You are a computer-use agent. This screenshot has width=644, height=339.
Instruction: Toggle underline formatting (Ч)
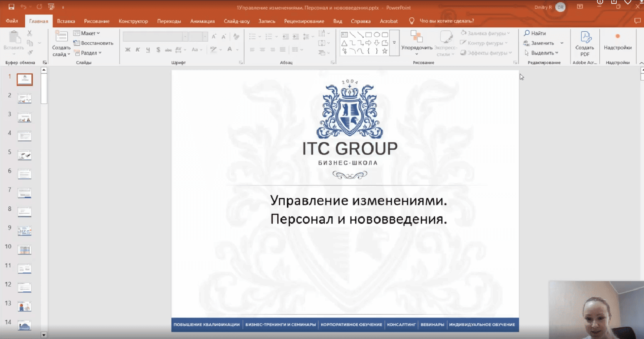(x=148, y=50)
